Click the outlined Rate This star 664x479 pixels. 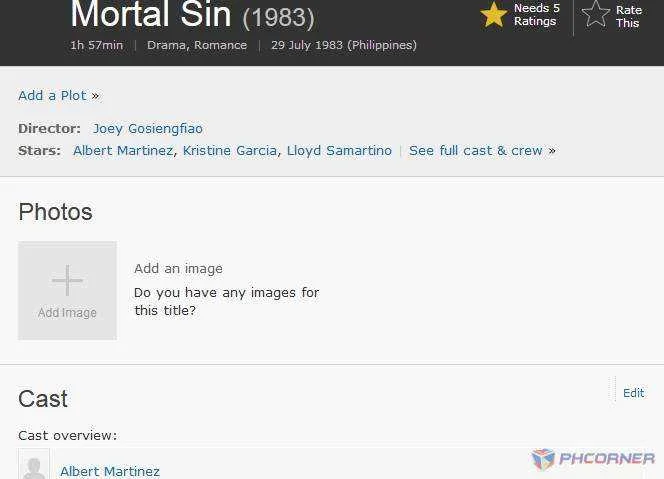tap(596, 14)
